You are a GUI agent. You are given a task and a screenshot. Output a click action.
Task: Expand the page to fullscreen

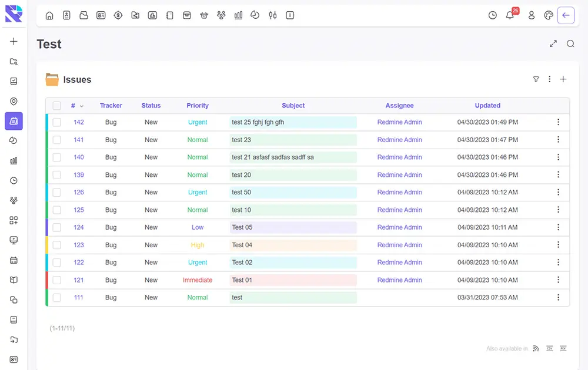click(x=553, y=44)
